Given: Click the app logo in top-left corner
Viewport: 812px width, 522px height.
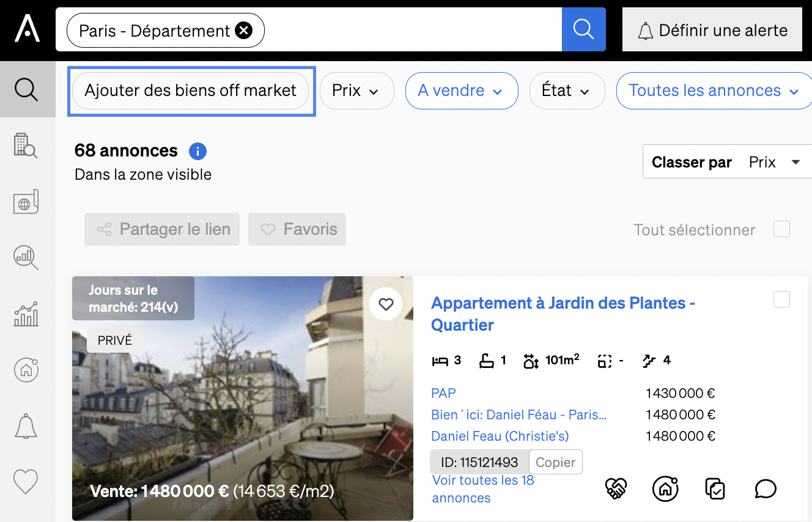Looking at the screenshot, I should (x=27, y=29).
